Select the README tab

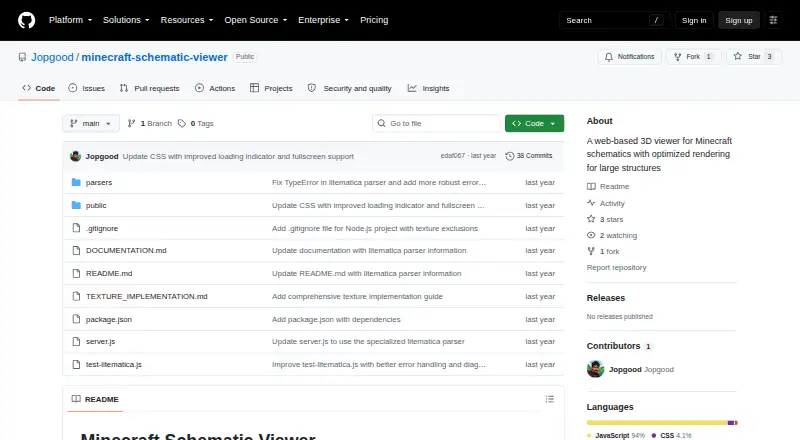coord(95,399)
